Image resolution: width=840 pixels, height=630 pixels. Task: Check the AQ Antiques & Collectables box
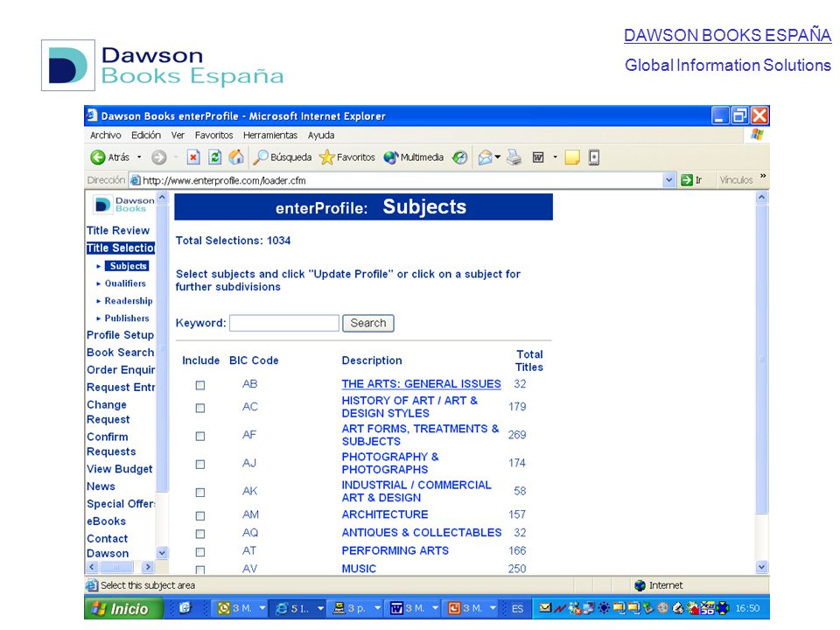point(200,534)
